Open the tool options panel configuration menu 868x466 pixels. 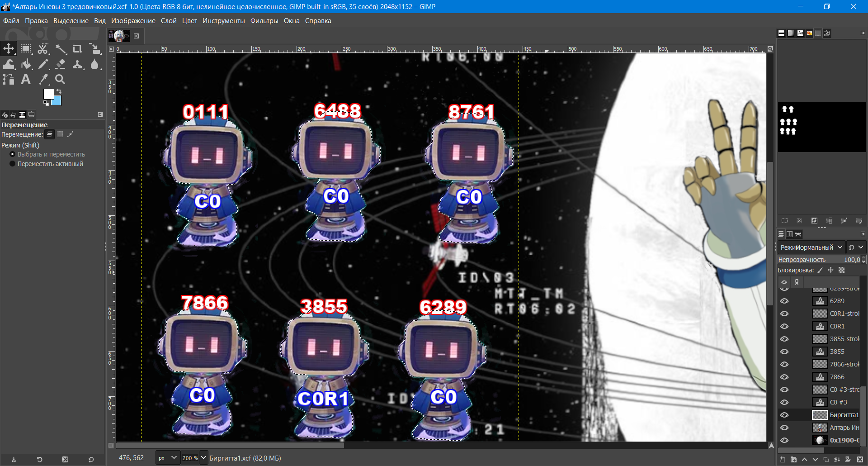100,115
